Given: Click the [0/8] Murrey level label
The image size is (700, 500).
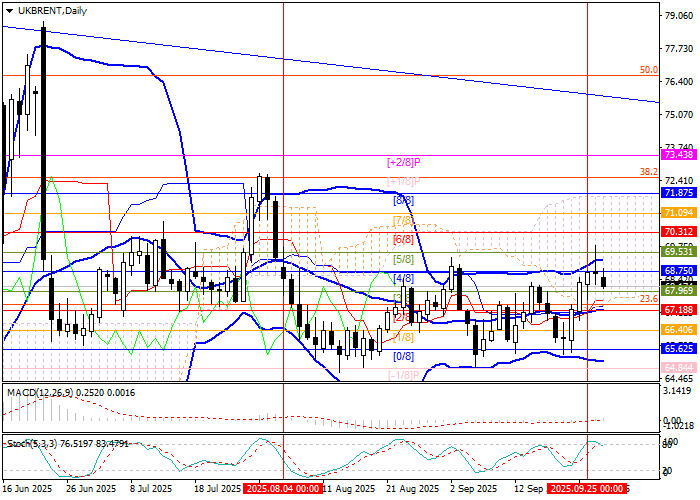Looking at the screenshot, I should pos(403,356).
